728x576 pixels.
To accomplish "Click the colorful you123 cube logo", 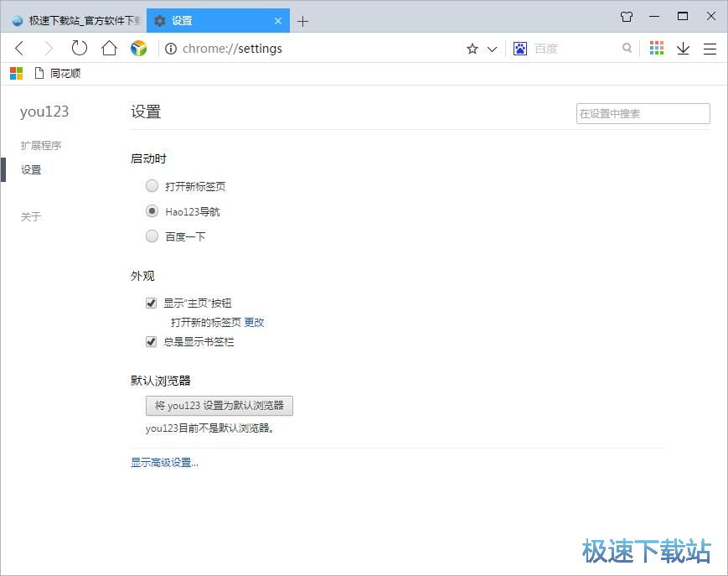I will click(138, 49).
